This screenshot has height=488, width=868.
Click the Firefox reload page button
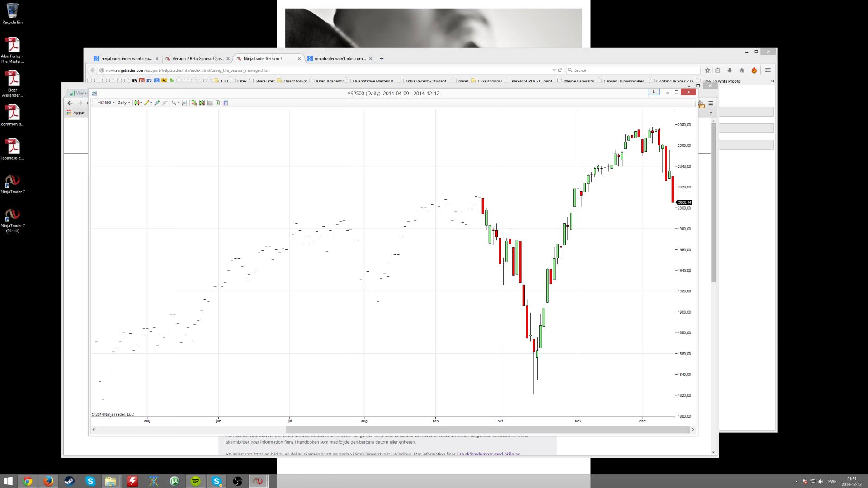(560, 70)
